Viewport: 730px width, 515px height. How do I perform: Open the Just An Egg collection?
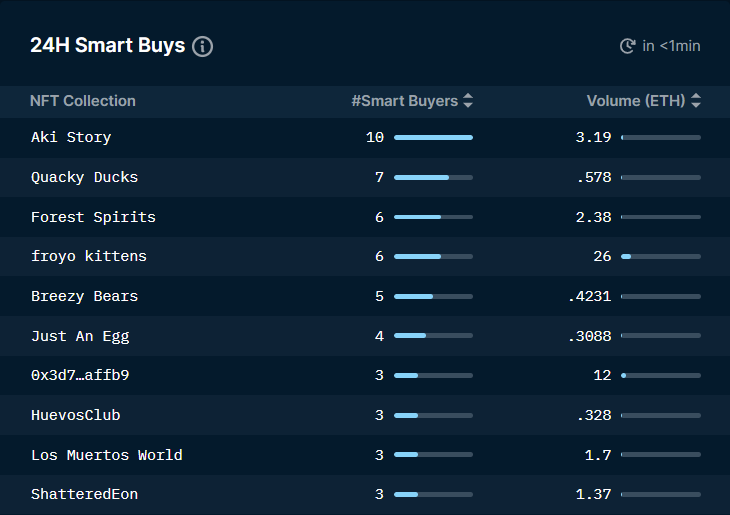(80, 336)
